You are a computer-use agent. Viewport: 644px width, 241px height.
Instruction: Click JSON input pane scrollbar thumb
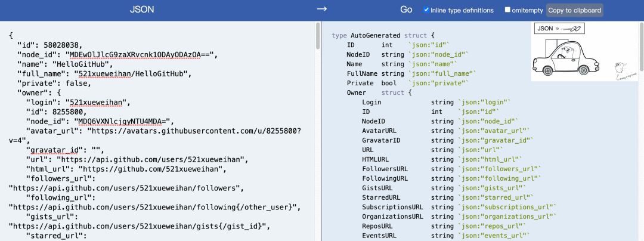[317, 36]
